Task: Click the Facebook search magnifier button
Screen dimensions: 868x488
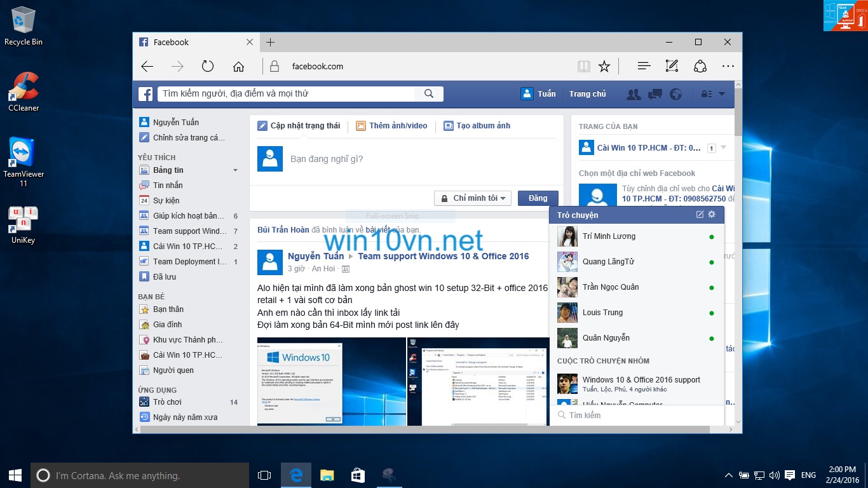Action: point(429,94)
